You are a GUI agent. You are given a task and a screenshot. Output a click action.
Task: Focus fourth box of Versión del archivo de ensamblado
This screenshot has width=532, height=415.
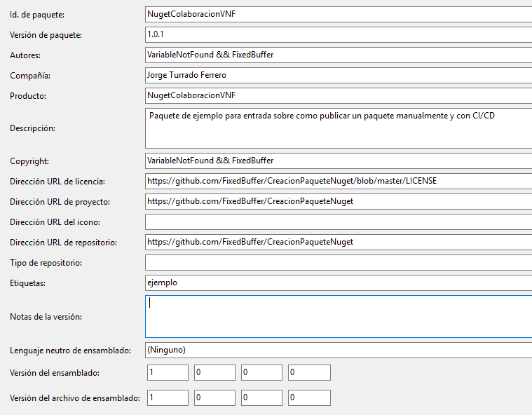(309, 397)
